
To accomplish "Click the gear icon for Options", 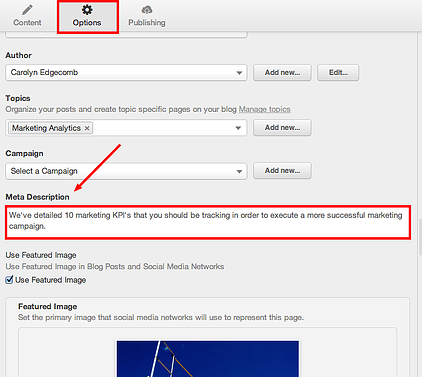I will tap(87, 10).
